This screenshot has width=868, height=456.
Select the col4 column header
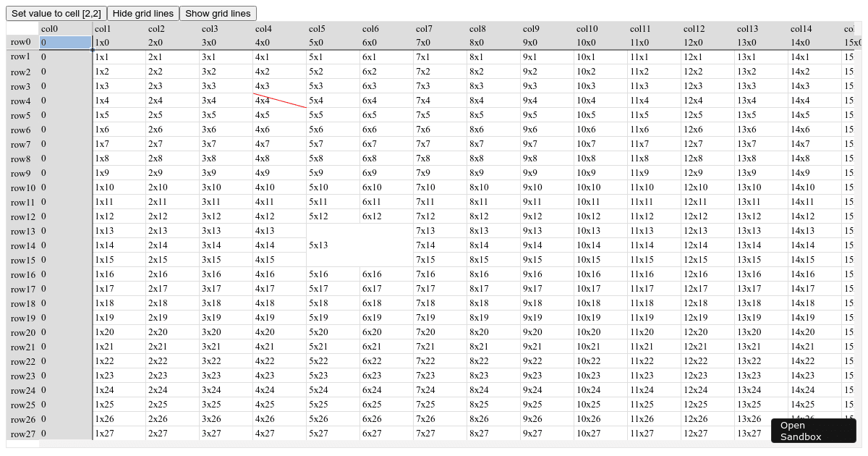(279, 29)
